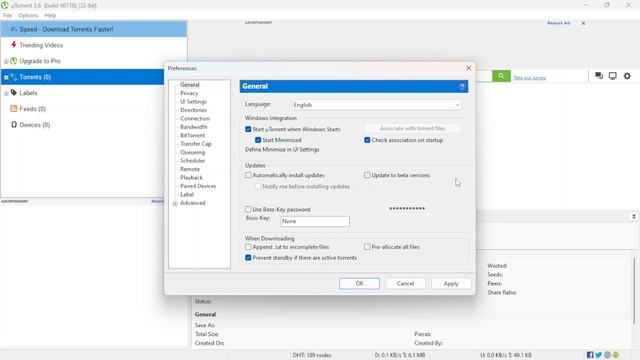Close the Preferences dialog
This screenshot has width=640, height=360.
click(x=469, y=68)
